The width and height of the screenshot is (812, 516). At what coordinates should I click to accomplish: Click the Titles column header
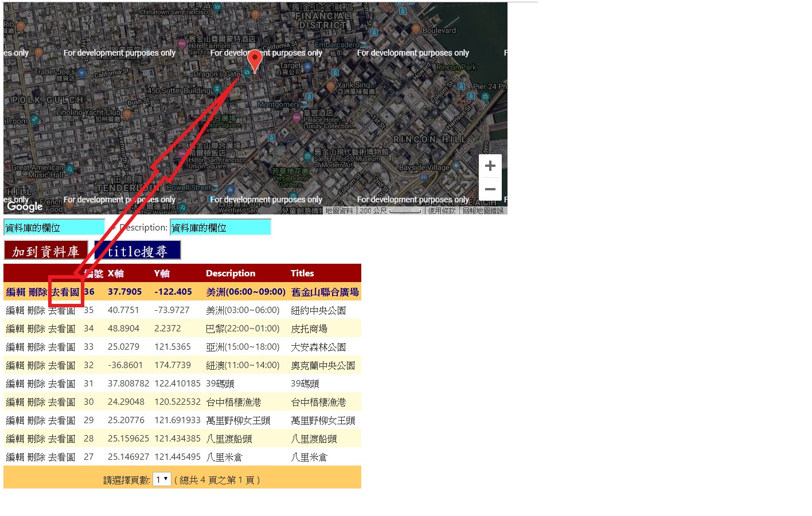pos(302,273)
